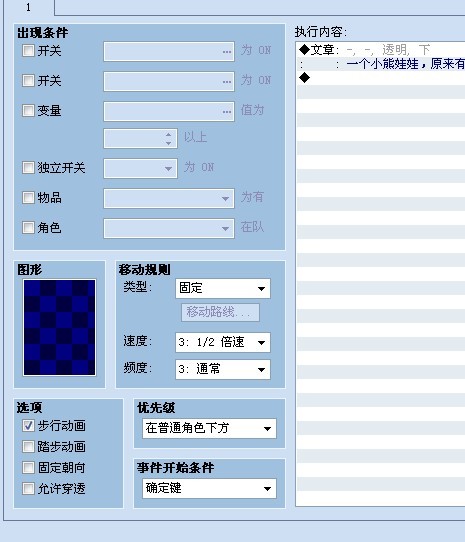Uncheck the 步行动画 option
Image resolution: width=465 pixels, height=542 pixels.
click(28, 426)
